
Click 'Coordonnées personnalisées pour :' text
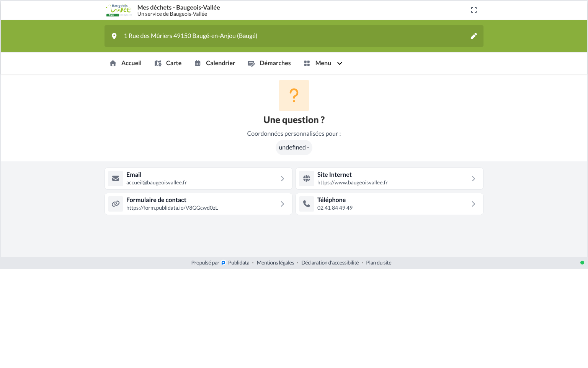pyautogui.click(x=294, y=133)
